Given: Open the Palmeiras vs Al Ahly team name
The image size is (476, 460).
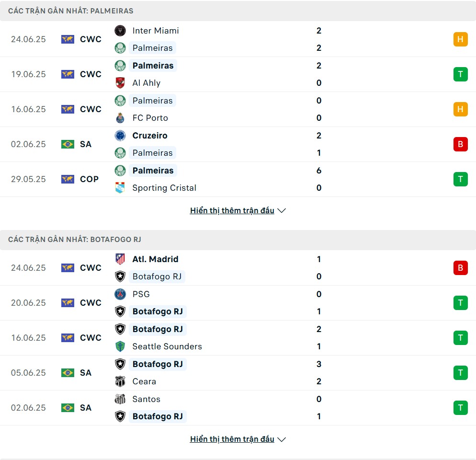Looking at the screenshot, I should 153,66.
